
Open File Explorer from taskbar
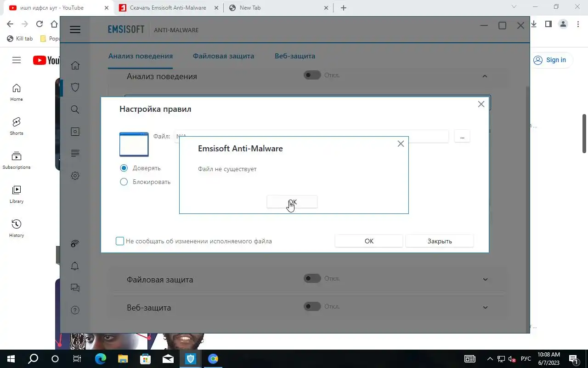pyautogui.click(x=123, y=359)
